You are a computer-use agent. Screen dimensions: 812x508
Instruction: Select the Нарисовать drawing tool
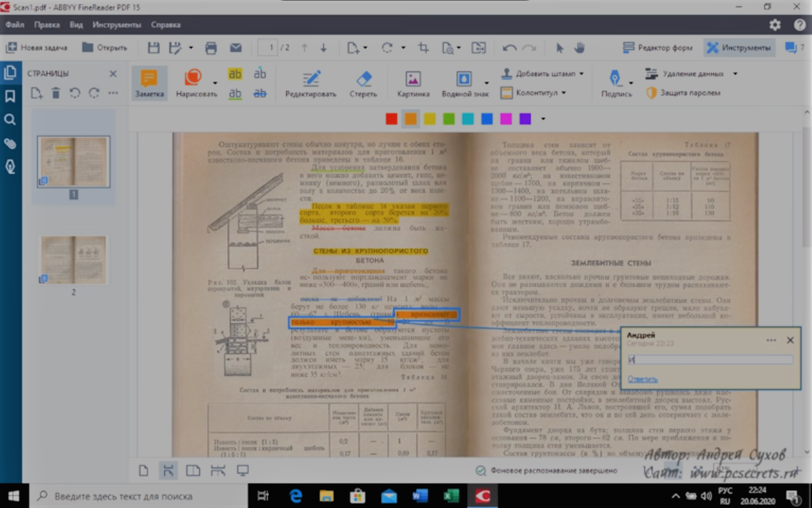coord(196,83)
